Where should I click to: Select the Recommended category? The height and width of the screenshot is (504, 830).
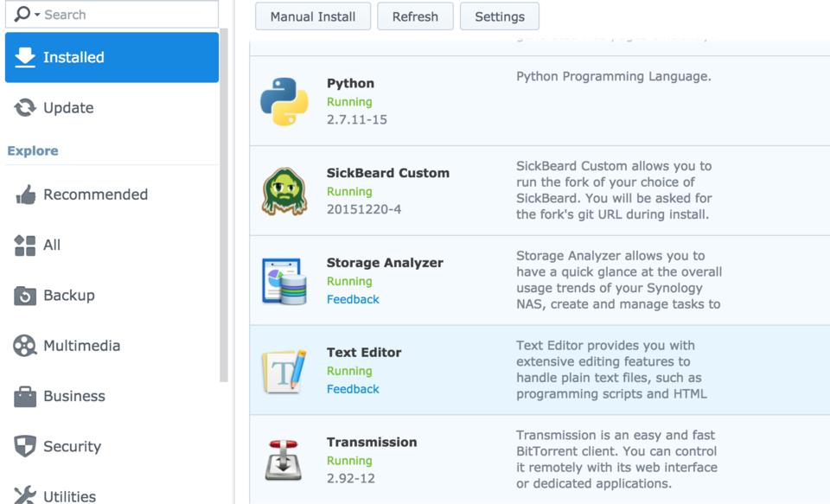click(x=95, y=195)
